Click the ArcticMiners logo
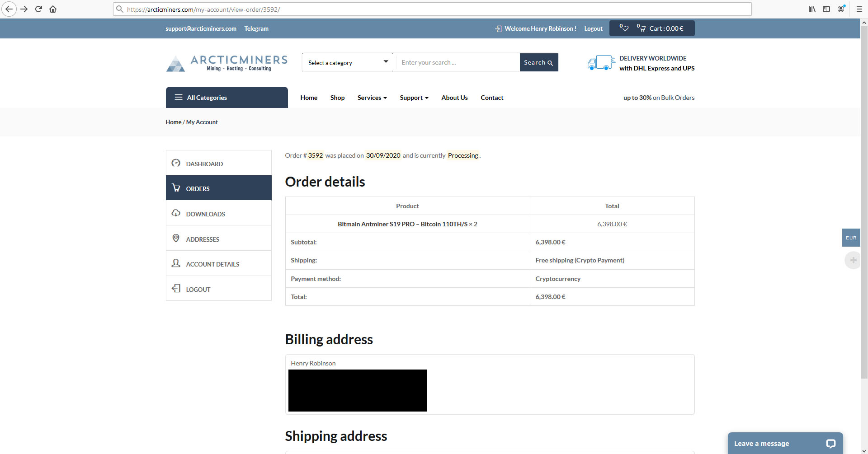The height and width of the screenshot is (454, 868). (x=227, y=63)
